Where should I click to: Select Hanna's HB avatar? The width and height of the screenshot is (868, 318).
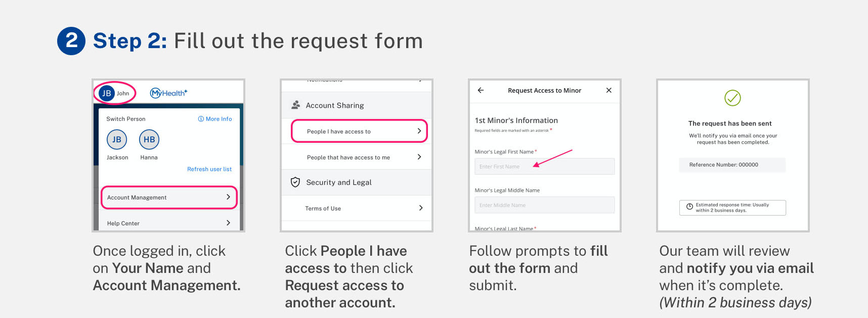149,140
